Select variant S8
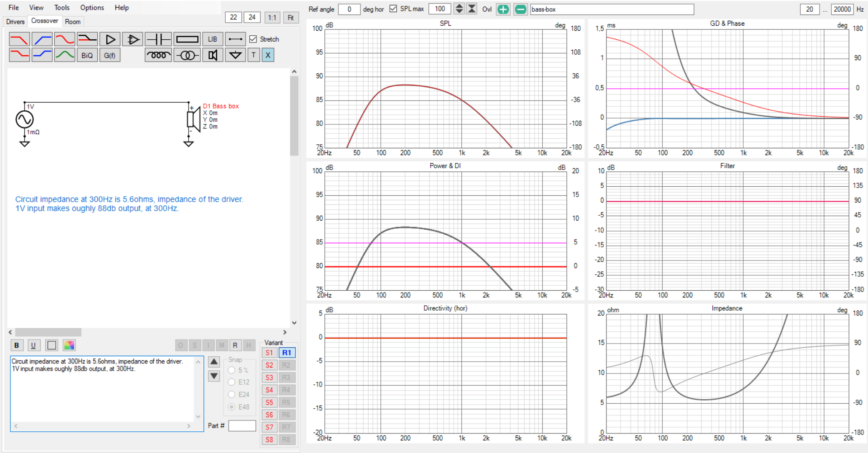Screen dimensions: 868x453 click(270, 439)
